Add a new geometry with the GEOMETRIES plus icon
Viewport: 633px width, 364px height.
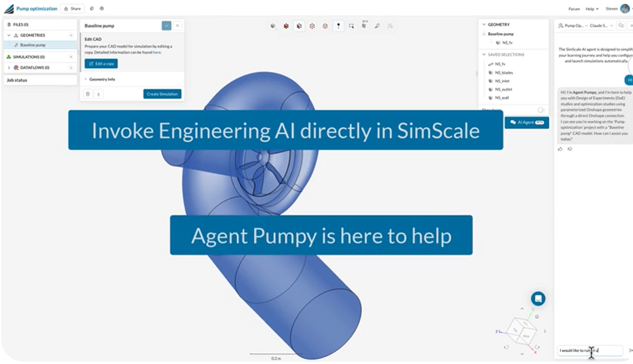71,36
